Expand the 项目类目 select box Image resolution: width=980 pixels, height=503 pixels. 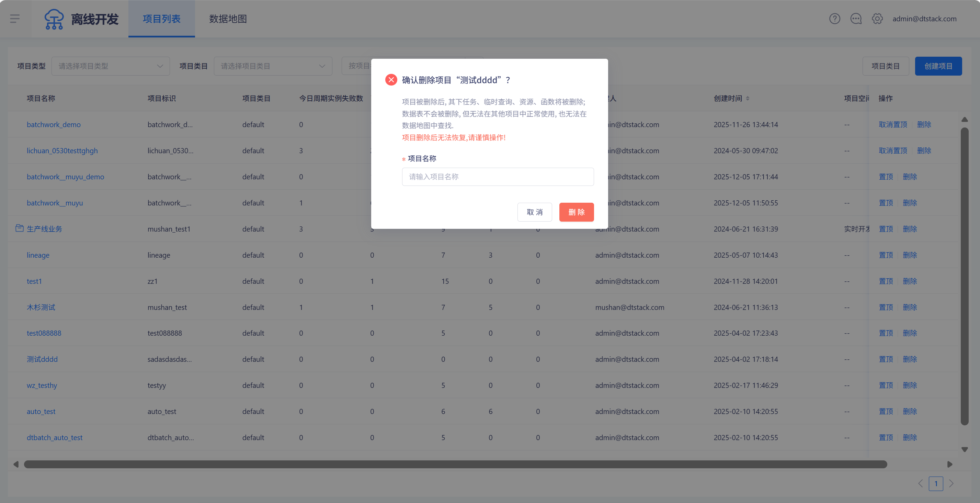coord(273,66)
